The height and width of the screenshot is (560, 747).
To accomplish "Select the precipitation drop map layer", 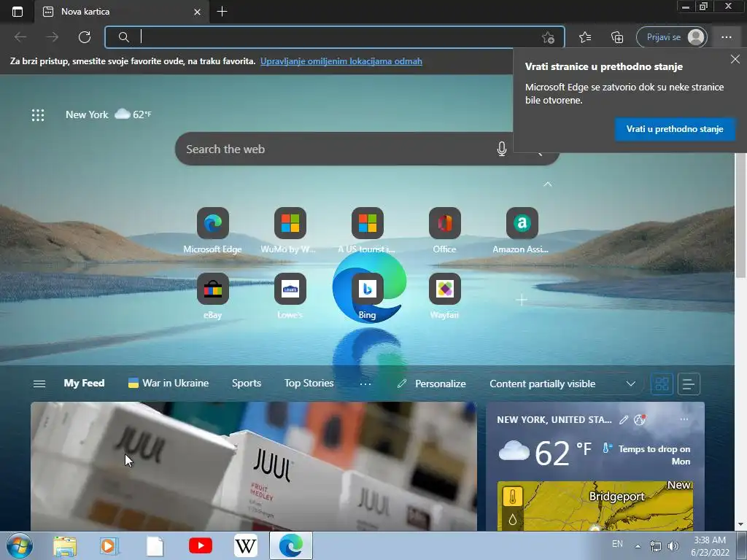I will click(513, 519).
